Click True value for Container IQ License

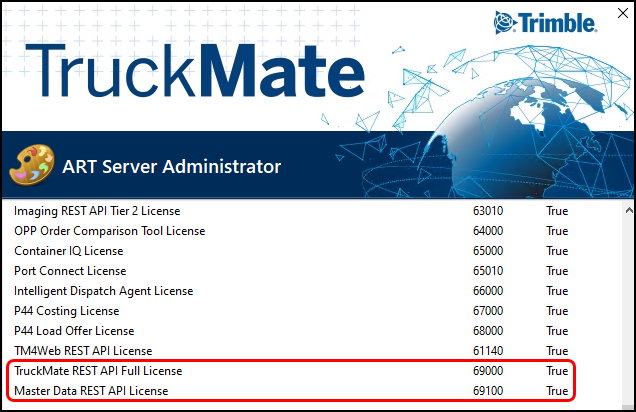click(x=557, y=251)
